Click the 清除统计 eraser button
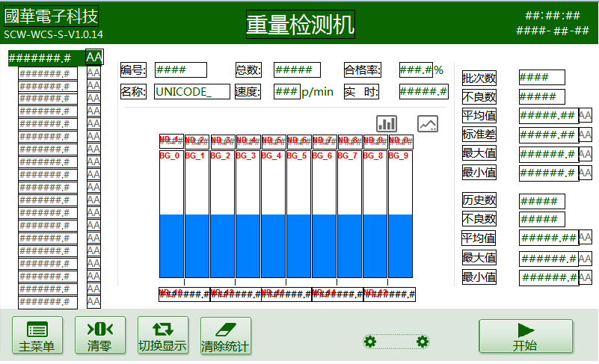The image size is (599, 364). [x=225, y=336]
